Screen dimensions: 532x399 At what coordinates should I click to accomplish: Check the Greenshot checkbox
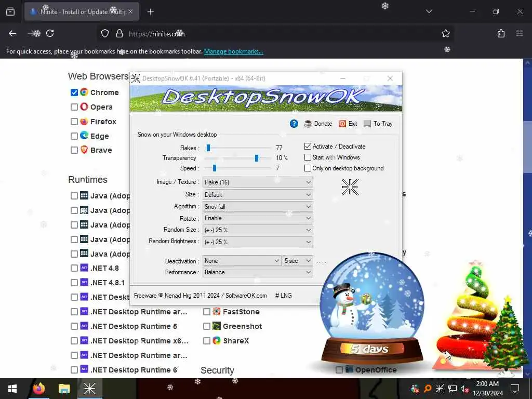coord(207,326)
